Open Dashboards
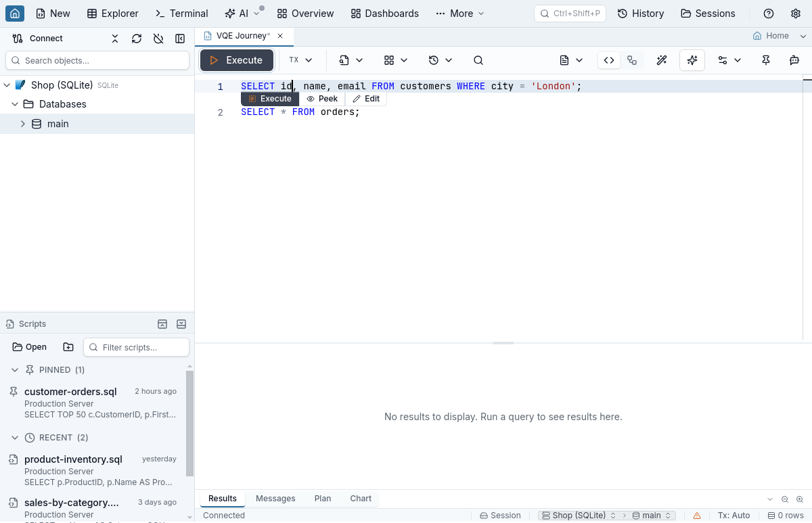812x523 pixels. click(384, 14)
